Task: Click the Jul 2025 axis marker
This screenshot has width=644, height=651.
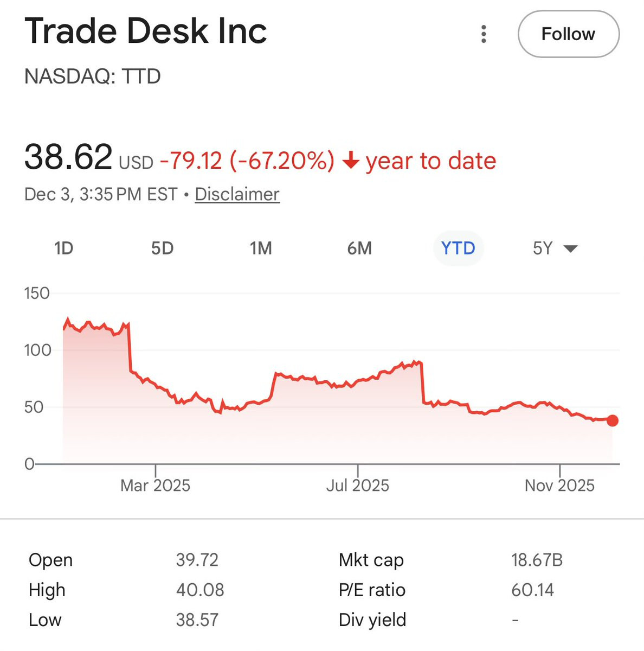Action: (x=358, y=485)
